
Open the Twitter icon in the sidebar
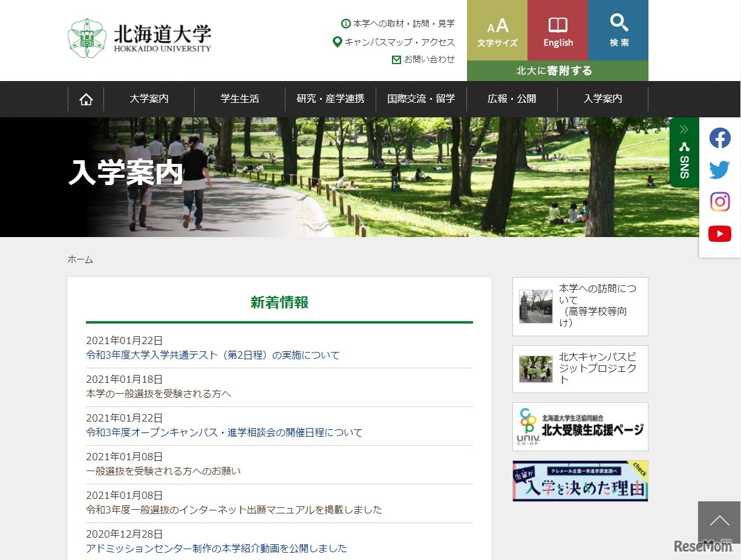(x=719, y=170)
